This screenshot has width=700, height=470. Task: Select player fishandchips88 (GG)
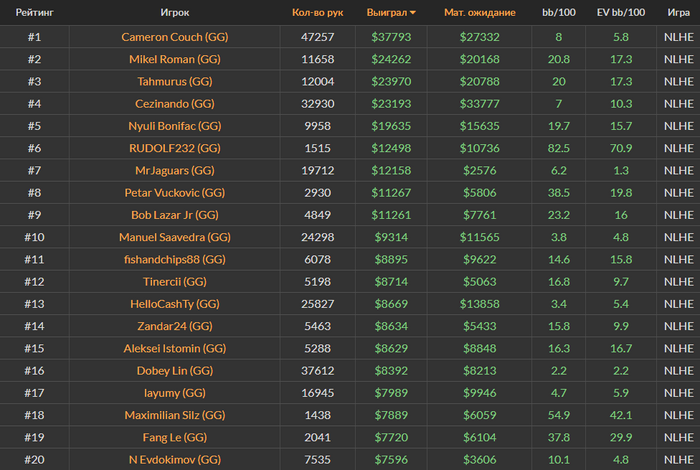pyautogui.click(x=175, y=259)
